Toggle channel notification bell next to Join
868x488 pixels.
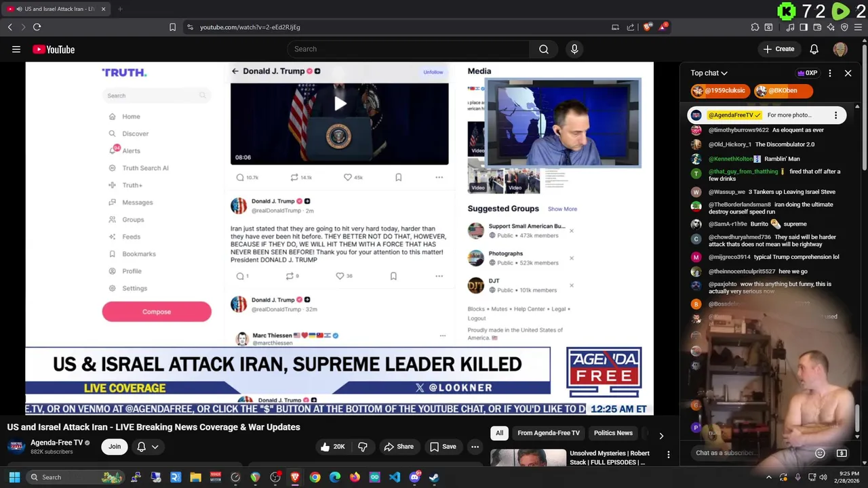coord(141,447)
